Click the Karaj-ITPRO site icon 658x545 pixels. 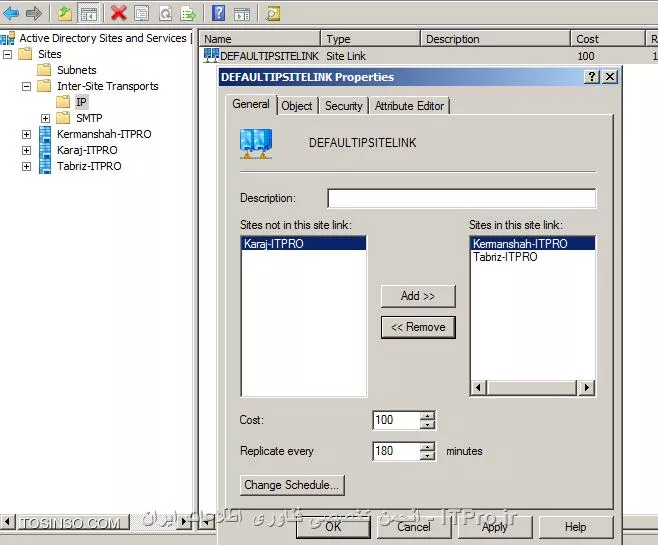tap(44, 150)
